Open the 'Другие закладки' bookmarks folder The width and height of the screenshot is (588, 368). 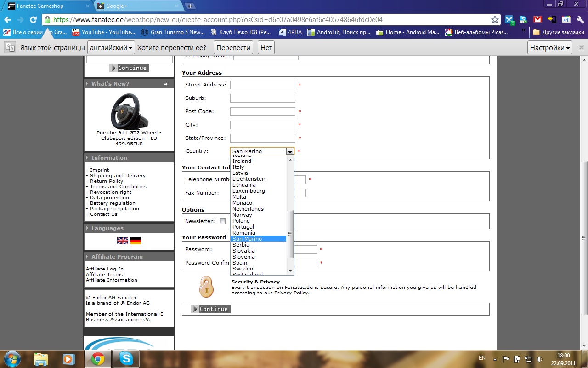(x=559, y=32)
